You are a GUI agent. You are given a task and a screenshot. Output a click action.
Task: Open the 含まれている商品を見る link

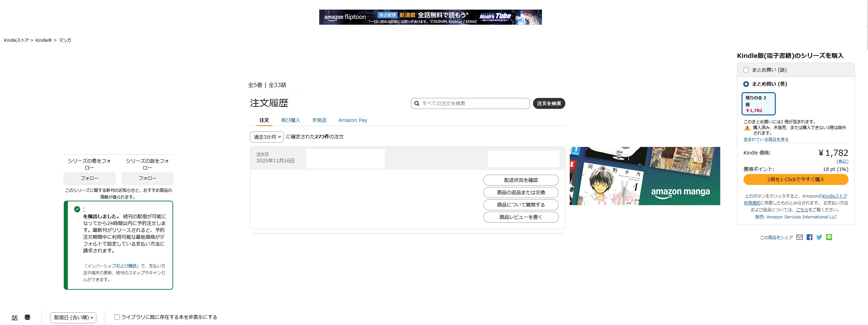click(766, 140)
